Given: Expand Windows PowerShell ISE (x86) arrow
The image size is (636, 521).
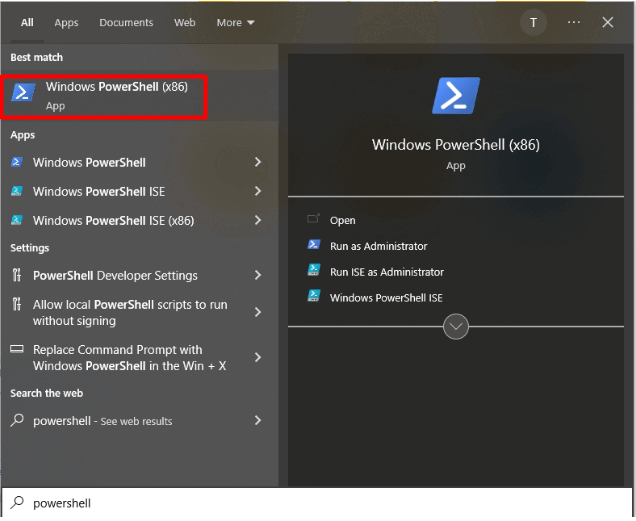Looking at the screenshot, I should [258, 220].
